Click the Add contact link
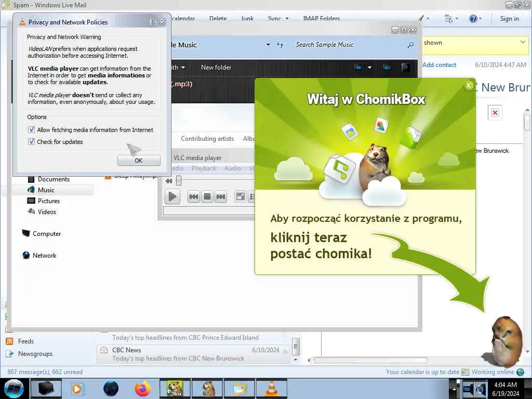 pyautogui.click(x=440, y=65)
